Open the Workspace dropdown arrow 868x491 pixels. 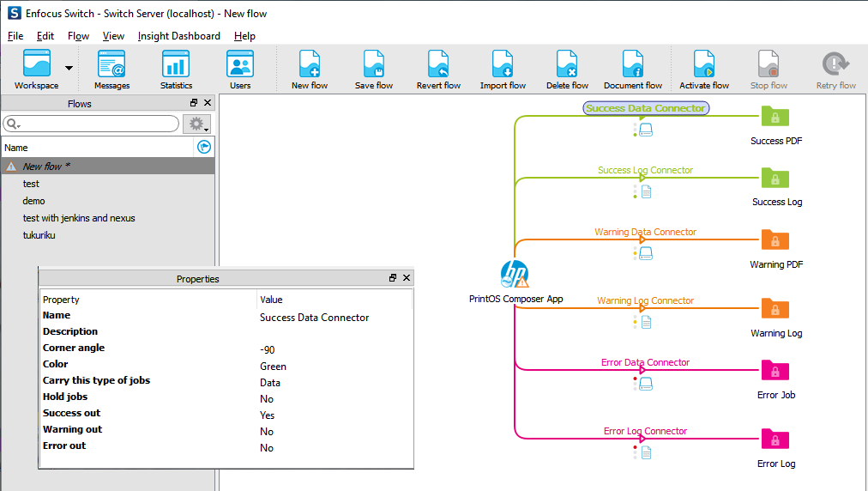[69, 68]
